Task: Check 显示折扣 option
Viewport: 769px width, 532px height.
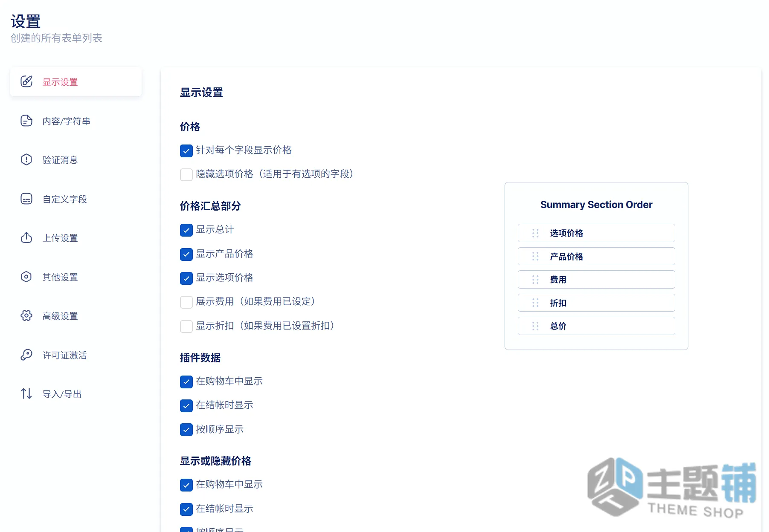Action: pyautogui.click(x=186, y=327)
